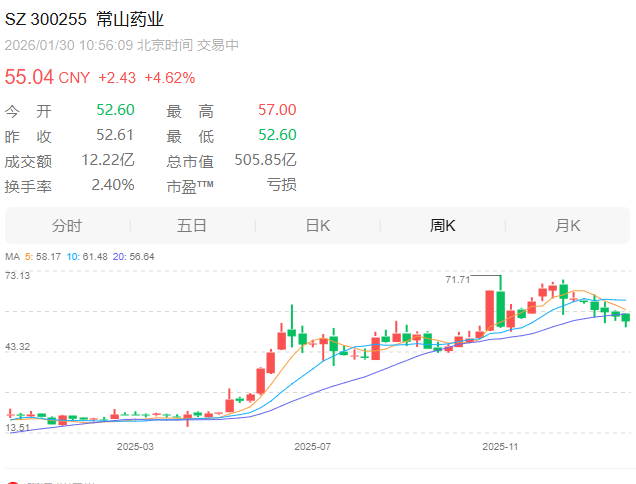636x484 pixels.
Task: Click the 43.32 price axis label
Action: tap(17, 347)
